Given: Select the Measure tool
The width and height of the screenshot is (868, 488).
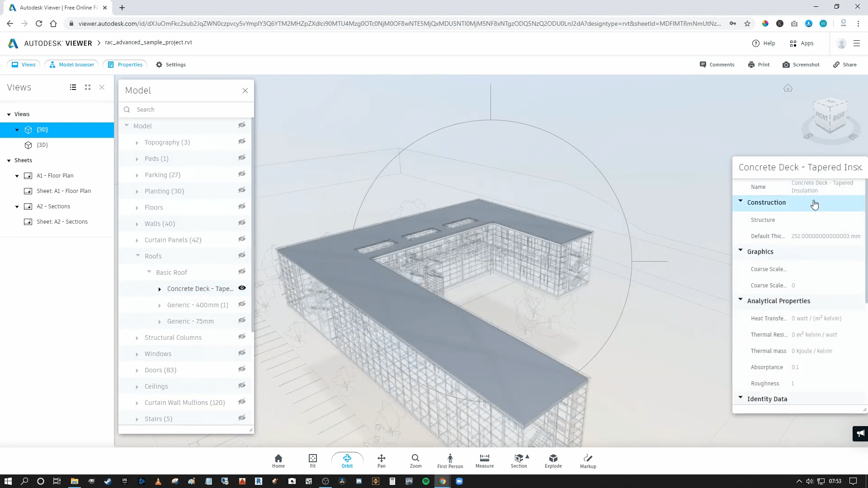Looking at the screenshot, I should click(484, 460).
